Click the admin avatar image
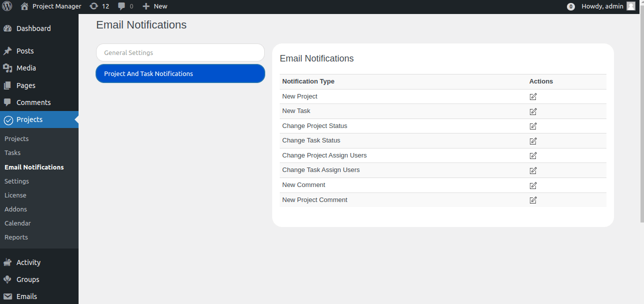Image resolution: width=644 pixels, height=304 pixels. [630, 6]
